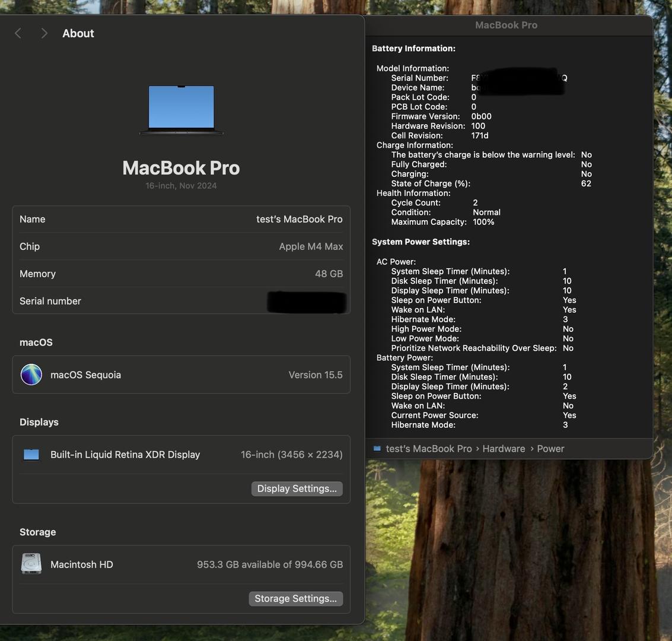Edit the Name field test's MacBook Pro
The height and width of the screenshot is (641, 672).
pyautogui.click(x=299, y=219)
